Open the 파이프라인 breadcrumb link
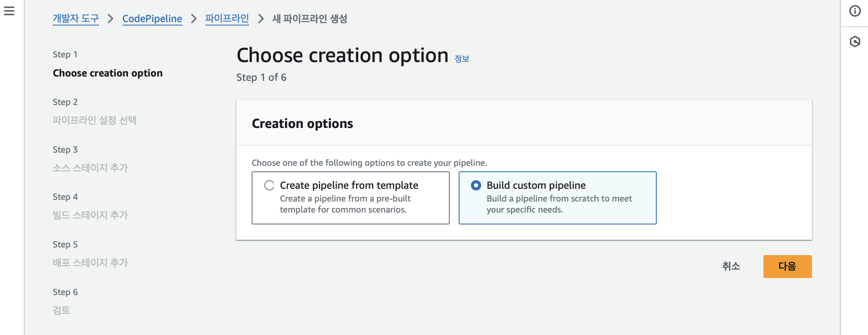The width and height of the screenshot is (868, 335). point(227,19)
